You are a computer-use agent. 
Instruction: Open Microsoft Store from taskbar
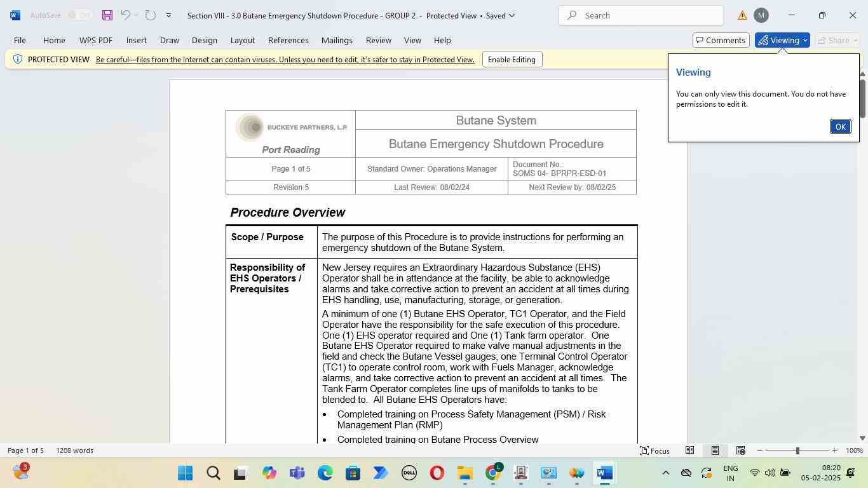point(353,473)
